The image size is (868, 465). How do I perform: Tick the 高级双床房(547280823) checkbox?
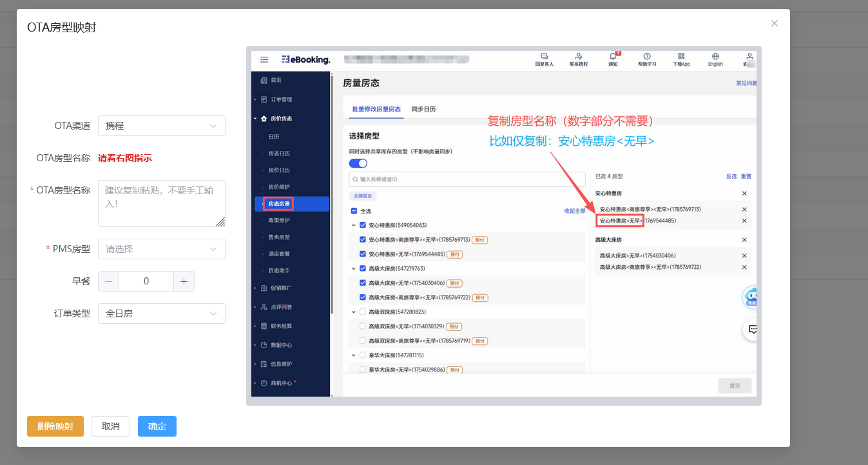[363, 312]
